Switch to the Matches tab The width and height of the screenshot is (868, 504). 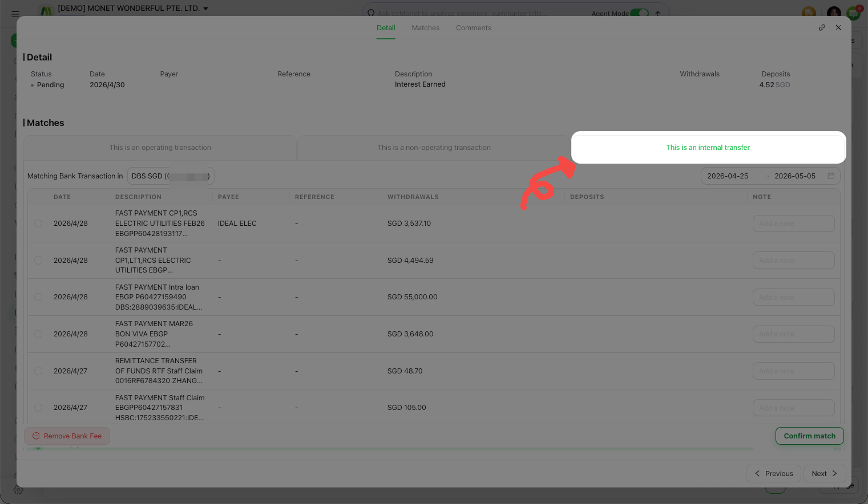click(x=426, y=28)
